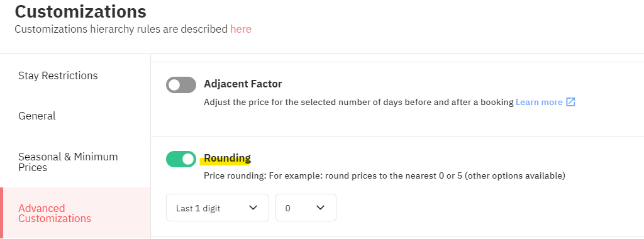Open the Learn more link for Adjacent Factor
This screenshot has height=239, width=644.
click(x=539, y=102)
